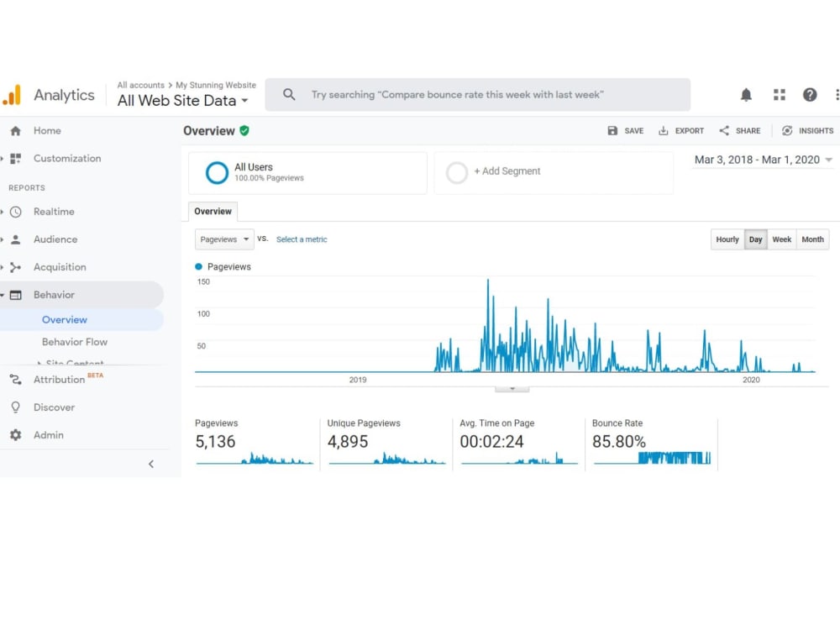Click the search magnifier icon
This screenshot has height=630, width=840.
289,94
